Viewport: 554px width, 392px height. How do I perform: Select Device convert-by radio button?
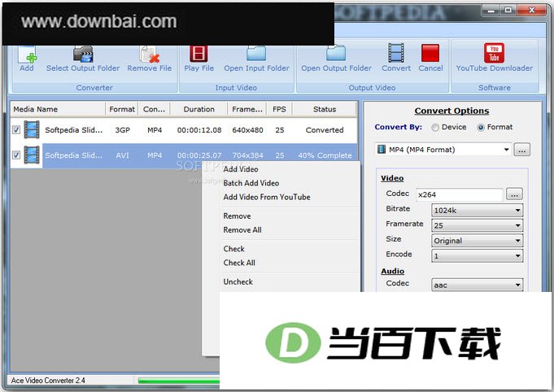click(435, 128)
